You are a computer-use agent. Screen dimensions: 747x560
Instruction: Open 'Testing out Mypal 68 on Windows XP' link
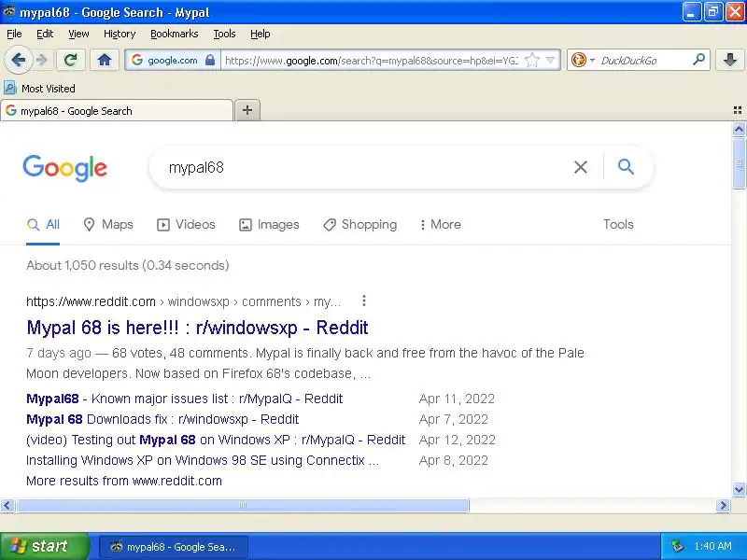click(x=216, y=440)
